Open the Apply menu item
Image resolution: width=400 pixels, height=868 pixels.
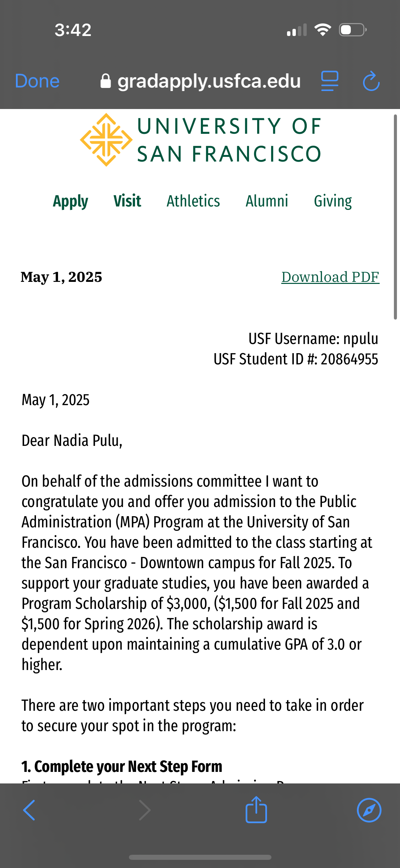coord(71,201)
